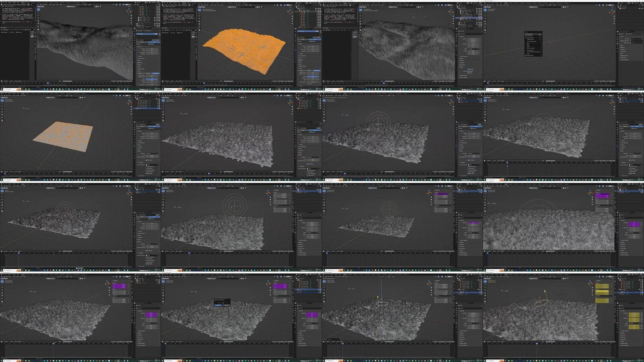Click Windows Start button in empty grid frame
The height and width of the screenshot is (362, 644).
(485, 89)
